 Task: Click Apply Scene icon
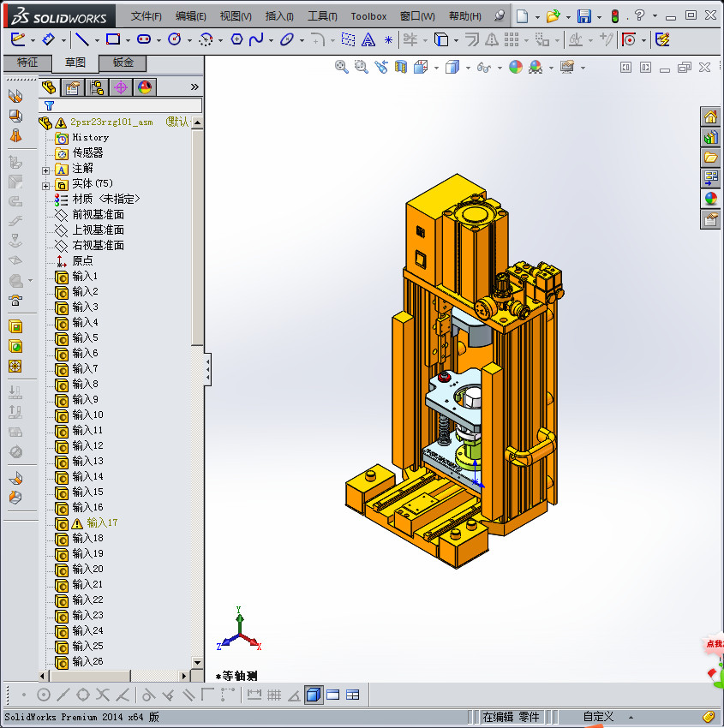click(x=536, y=68)
